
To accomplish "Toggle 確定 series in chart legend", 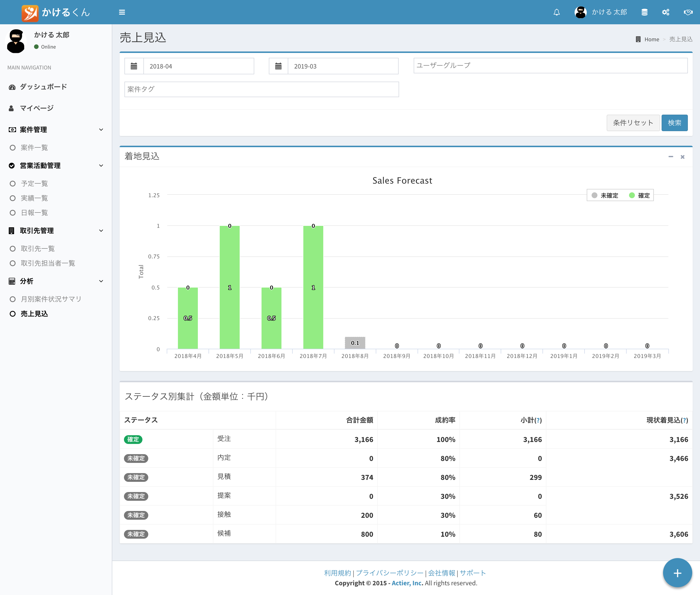I will [639, 195].
